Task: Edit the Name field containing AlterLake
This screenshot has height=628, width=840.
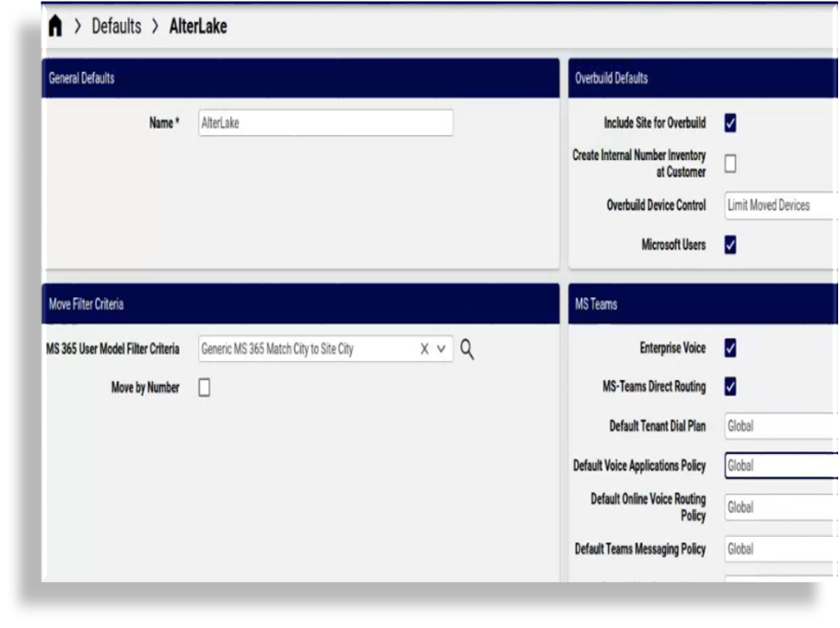Action: [x=324, y=122]
